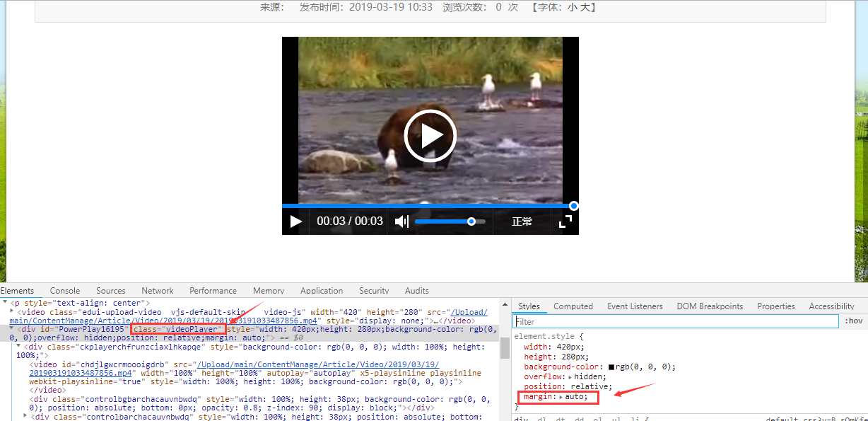The height and width of the screenshot is (421, 868).
Task: Switch to the Console tab
Action: pyautogui.click(x=65, y=291)
